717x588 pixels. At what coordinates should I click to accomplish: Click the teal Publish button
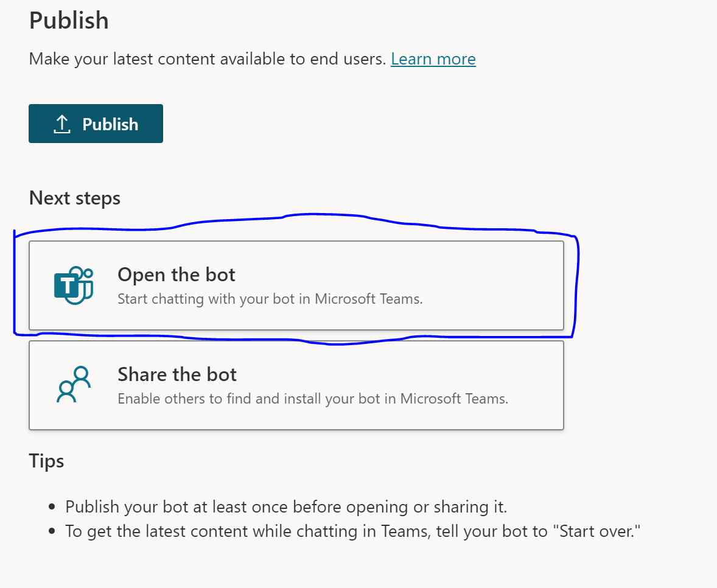pos(96,124)
